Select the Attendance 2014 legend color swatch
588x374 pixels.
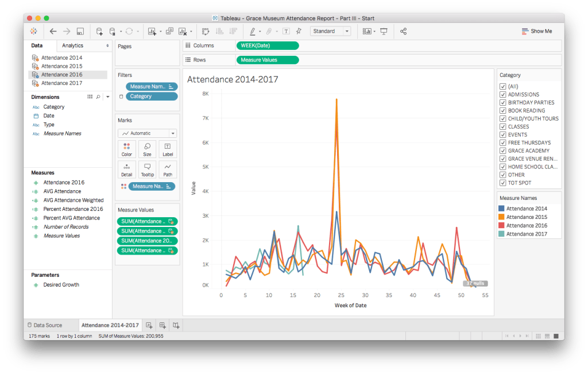pos(501,209)
